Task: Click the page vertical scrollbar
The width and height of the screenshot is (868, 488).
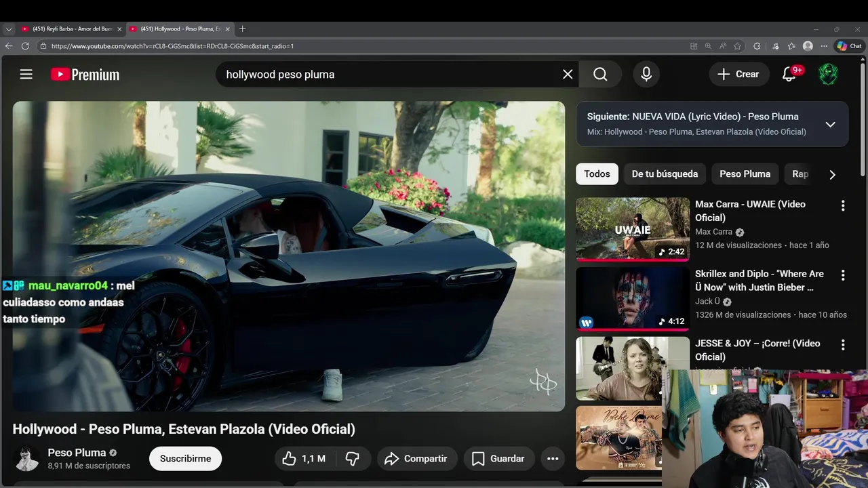Action: (x=863, y=119)
